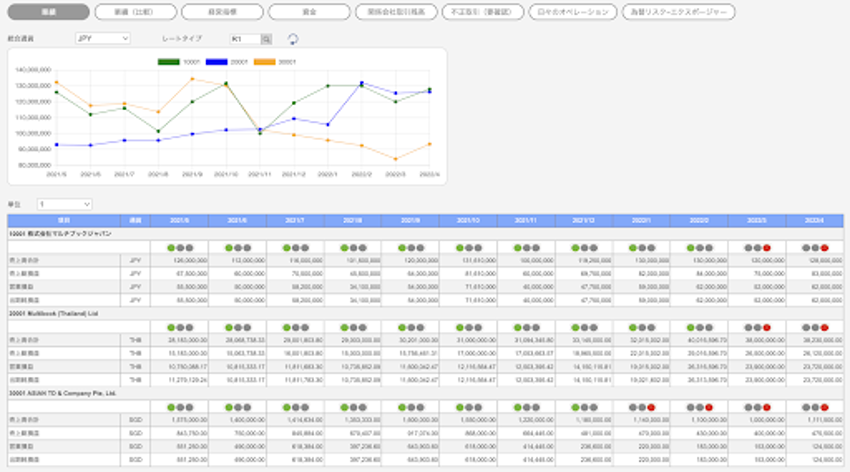
Task: Open the unit dropdown showing 1
Action: 64,204
